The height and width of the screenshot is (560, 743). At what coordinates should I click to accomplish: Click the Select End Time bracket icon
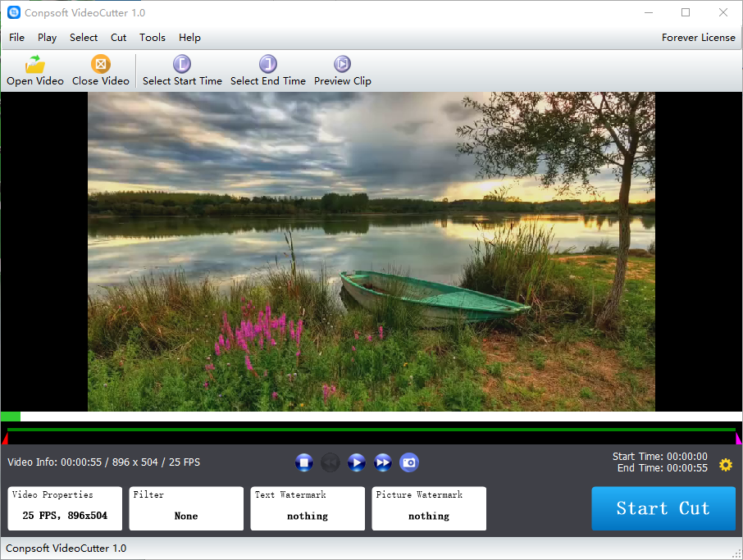click(x=267, y=64)
